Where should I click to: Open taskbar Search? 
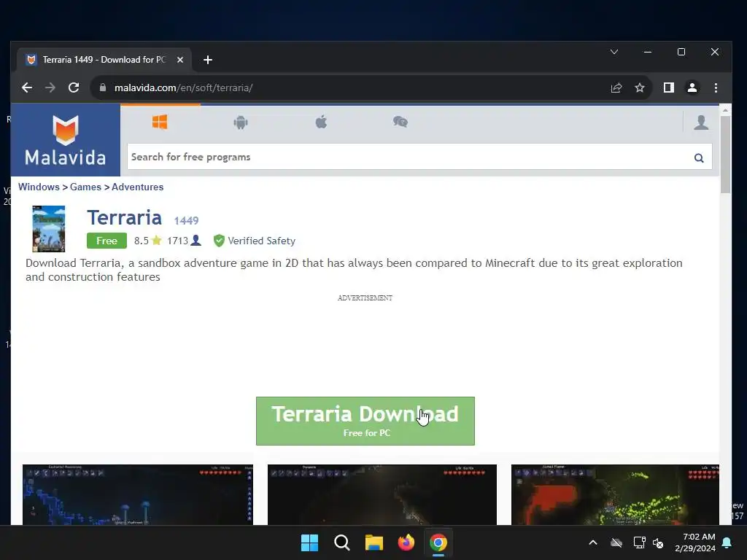[x=341, y=542]
